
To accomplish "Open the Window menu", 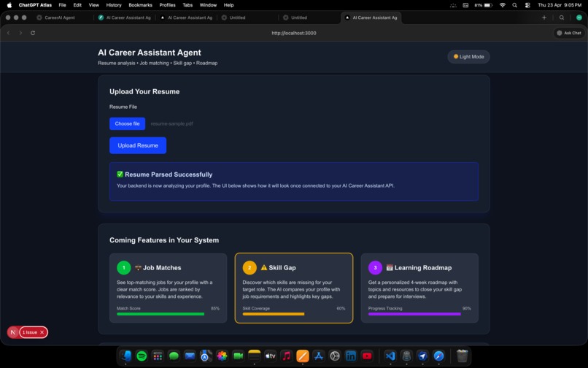I will [x=208, y=5].
